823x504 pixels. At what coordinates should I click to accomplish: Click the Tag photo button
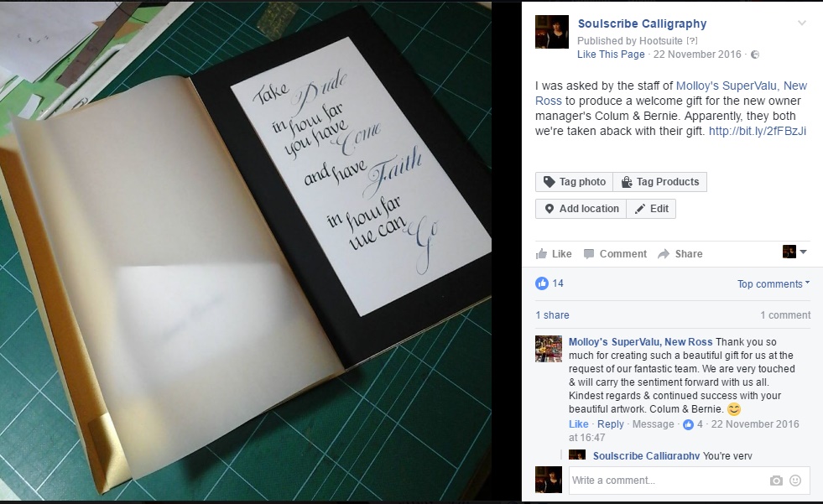point(574,182)
